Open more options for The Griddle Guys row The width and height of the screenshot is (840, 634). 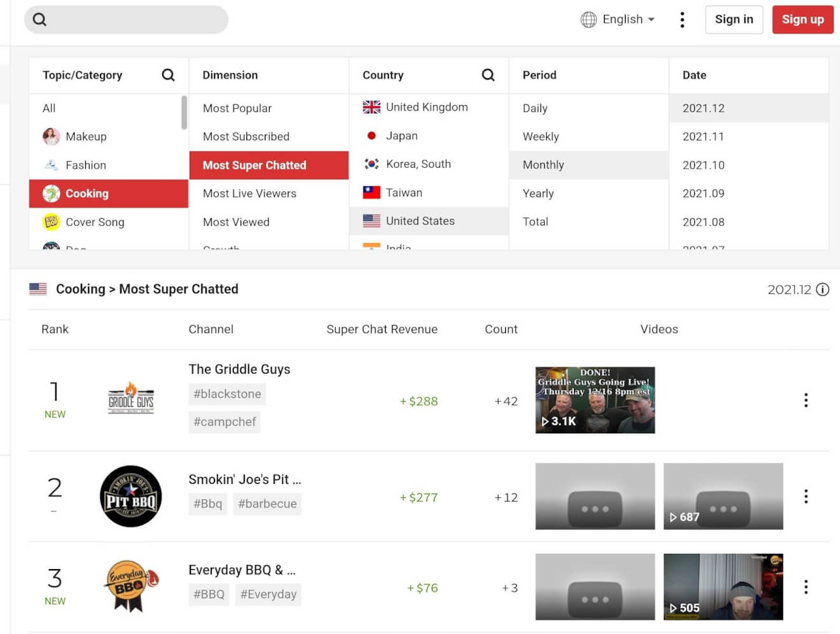[x=806, y=400]
